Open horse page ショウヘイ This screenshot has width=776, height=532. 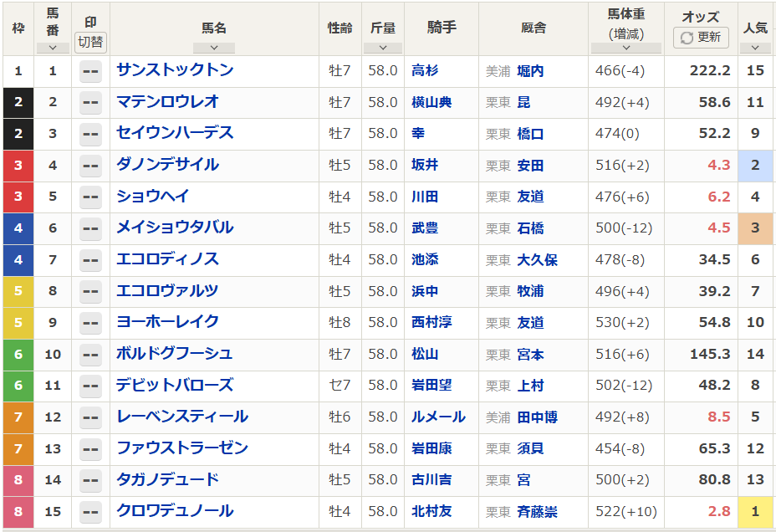tap(152, 196)
